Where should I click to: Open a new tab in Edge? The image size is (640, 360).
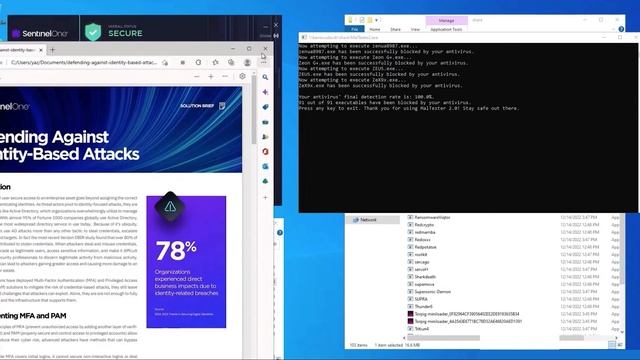[x=52, y=50]
